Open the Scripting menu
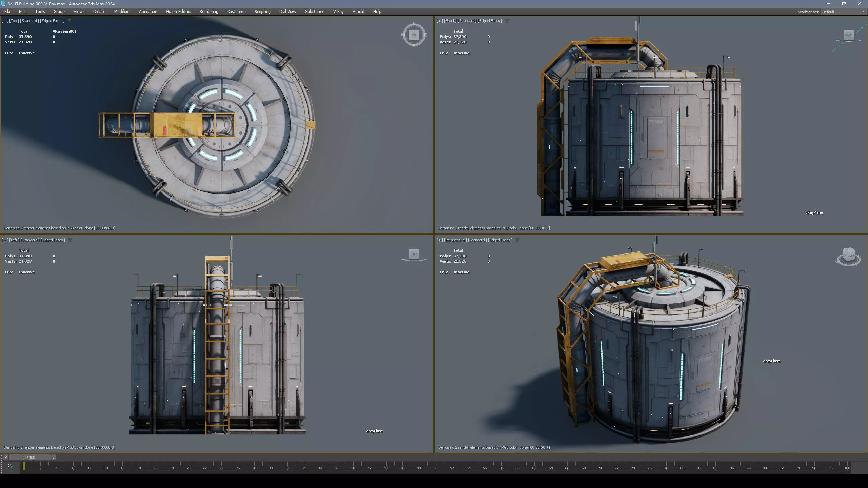The width and height of the screenshot is (868, 488). (x=262, y=12)
